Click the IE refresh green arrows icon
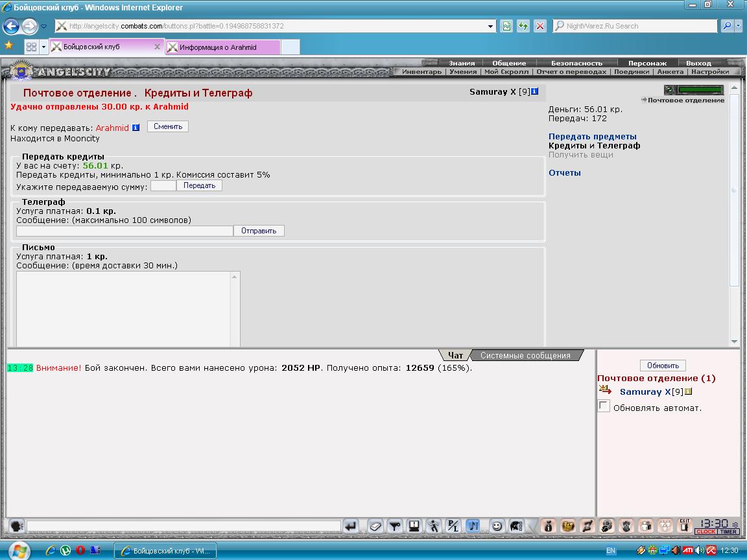747x560 pixels. point(523,26)
